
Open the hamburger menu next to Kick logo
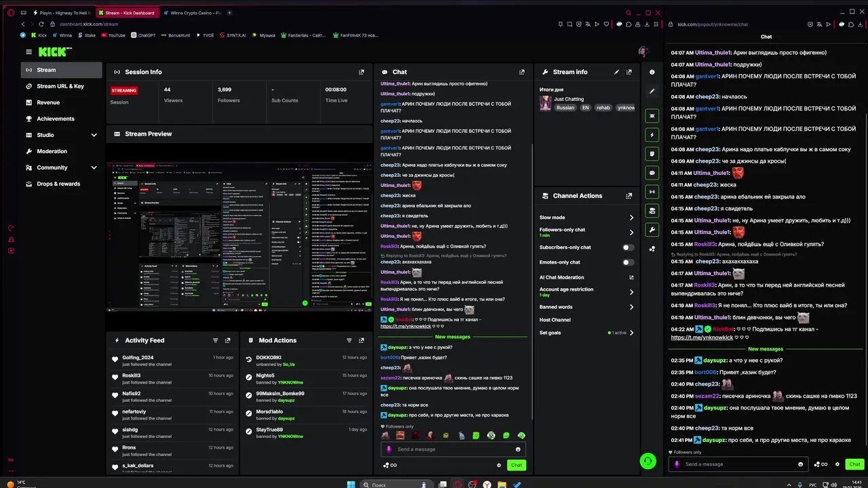[x=28, y=52]
